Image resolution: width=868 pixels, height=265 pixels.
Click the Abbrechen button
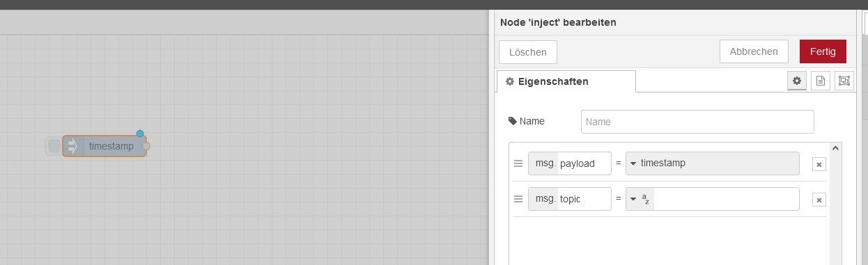click(x=754, y=51)
